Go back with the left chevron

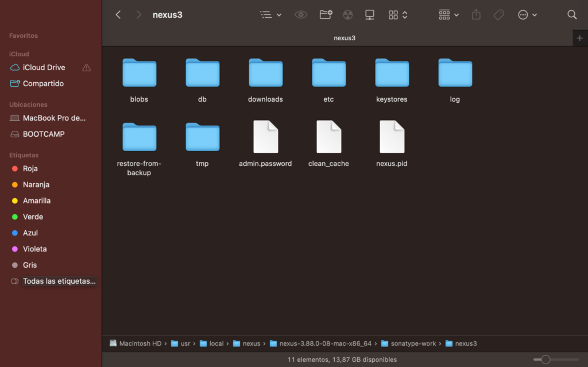coord(118,15)
